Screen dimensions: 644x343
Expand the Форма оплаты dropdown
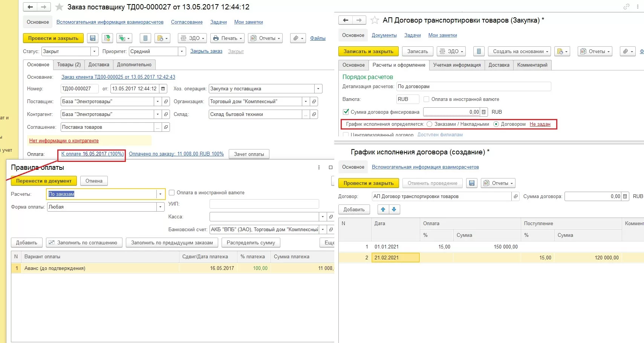161,207
